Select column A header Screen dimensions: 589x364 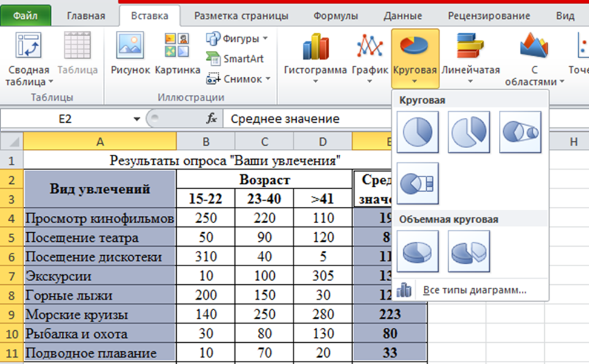coord(100,141)
